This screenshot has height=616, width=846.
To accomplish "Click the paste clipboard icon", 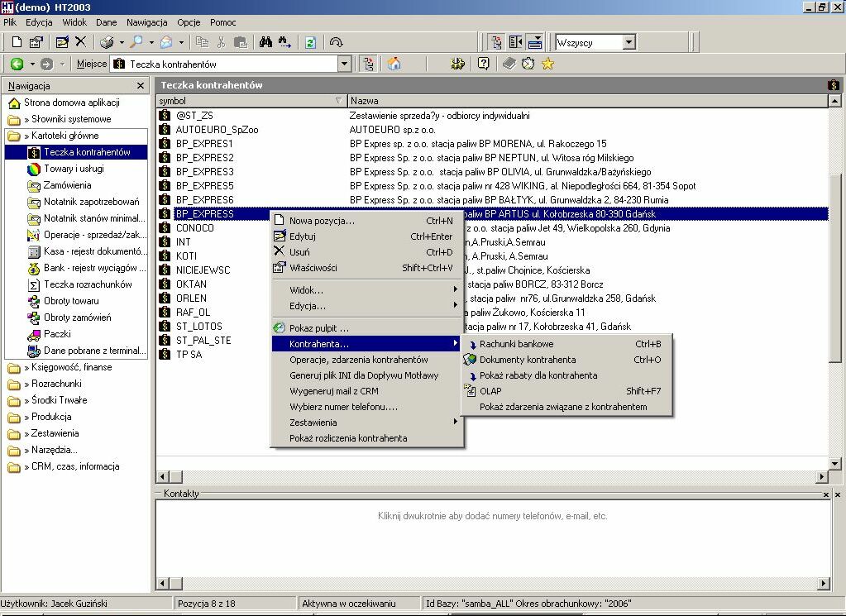I will tap(241, 42).
